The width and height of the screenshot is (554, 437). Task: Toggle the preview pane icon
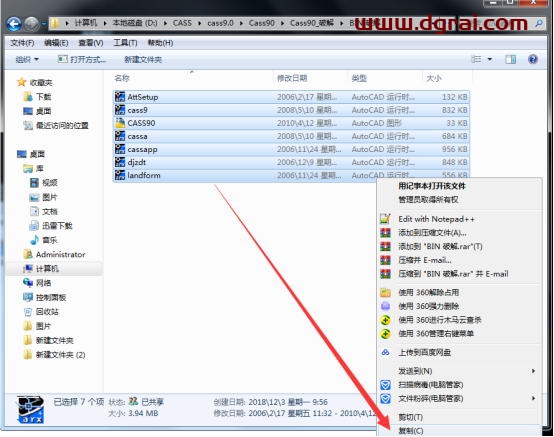point(511,59)
